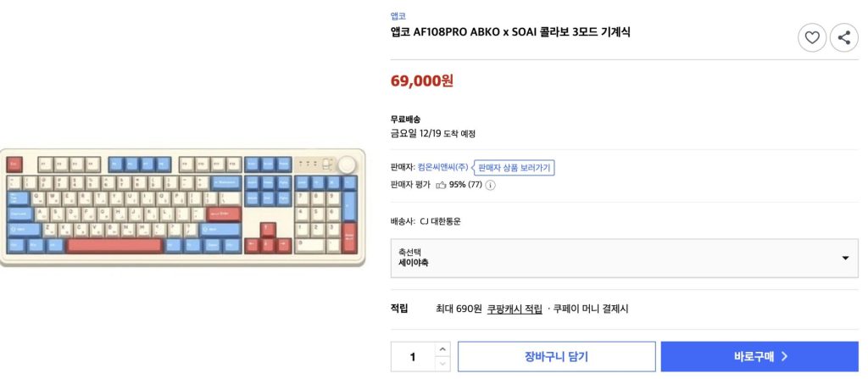This screenshot has height=379, width=868.
Task: Add product to wishlist with heart icon
Action: click(x=812, y=37)
